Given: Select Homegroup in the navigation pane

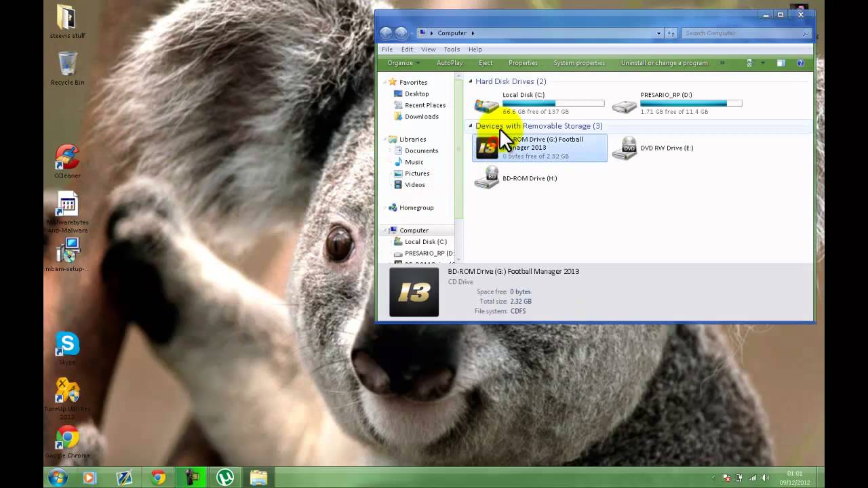Looking at the screenshot, I should click(x=416, y=207).
